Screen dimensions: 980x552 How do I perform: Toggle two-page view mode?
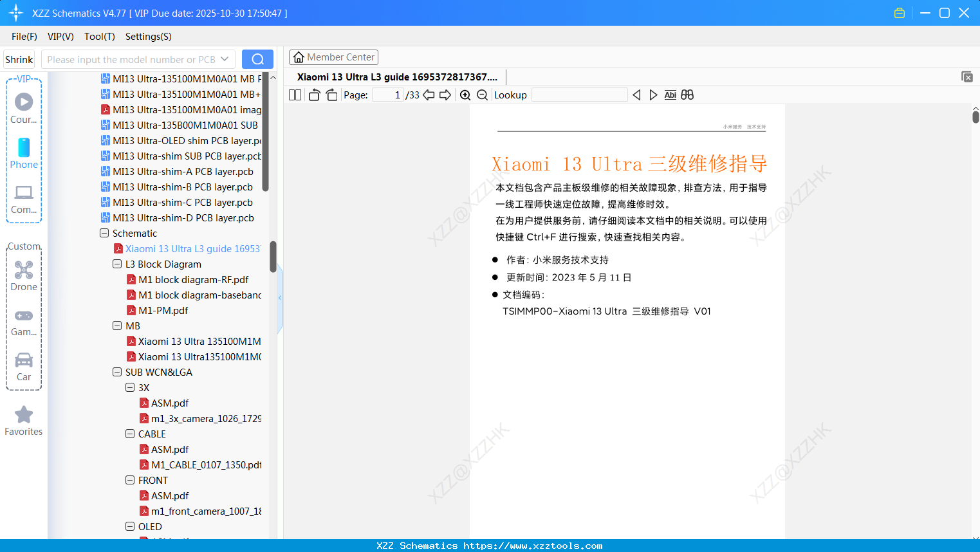(294, 94)
